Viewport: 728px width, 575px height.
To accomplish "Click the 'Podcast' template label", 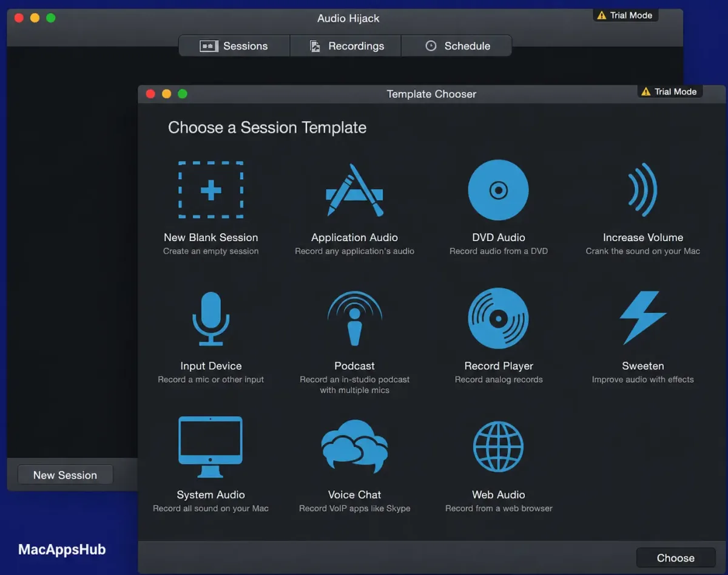I will [x=355, y=366].
